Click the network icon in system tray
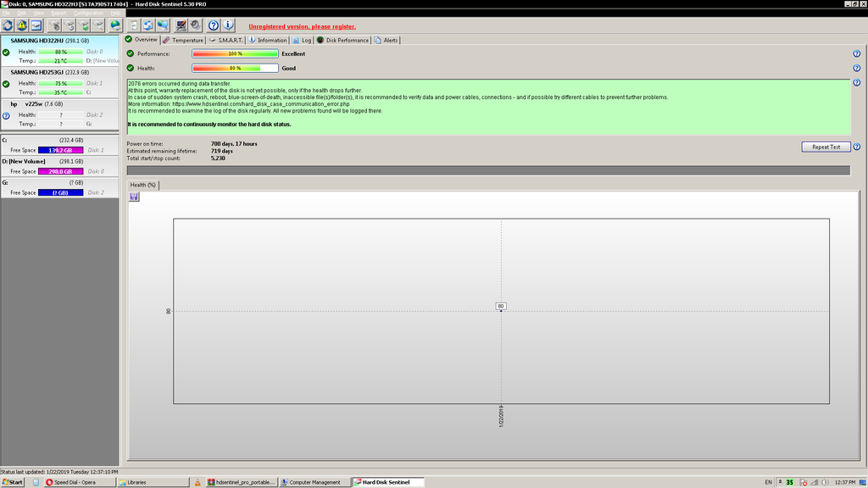Screen dimensions: 868x488 pos(815,482)
